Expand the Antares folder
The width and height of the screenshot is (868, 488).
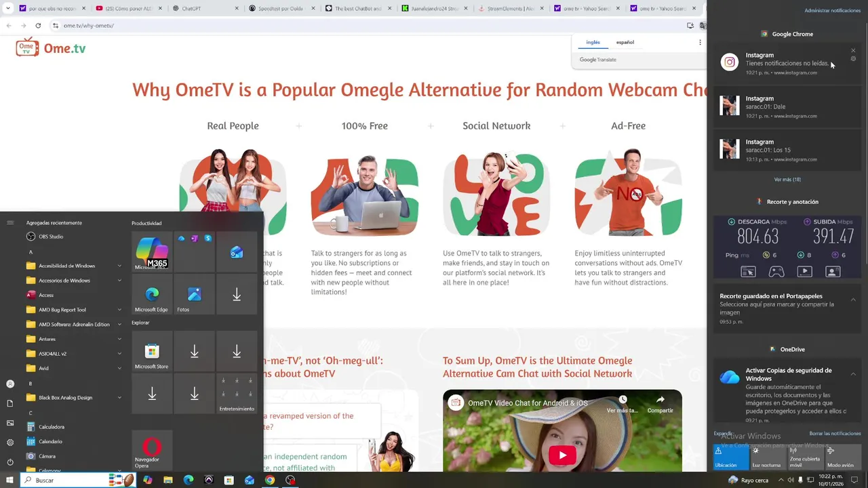75,339
